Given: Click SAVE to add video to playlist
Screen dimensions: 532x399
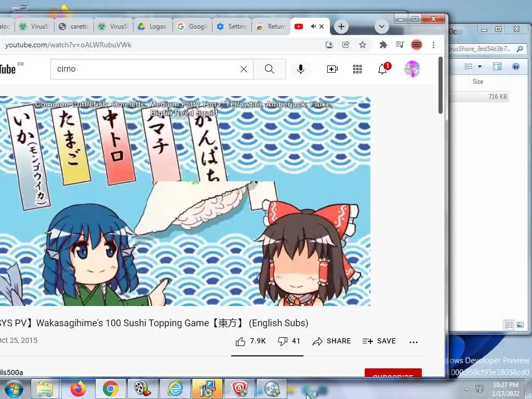Looking at the screenshot, I should point(379,341).
